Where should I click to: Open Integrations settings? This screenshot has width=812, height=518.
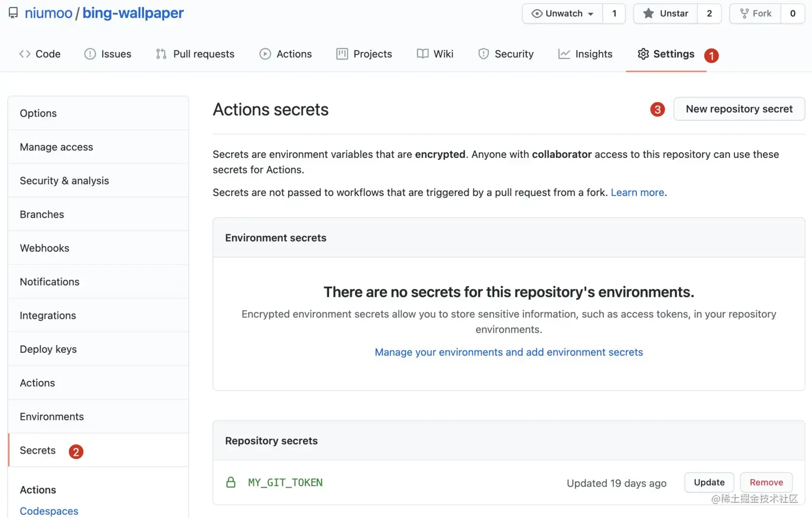pyautogui.click(x=99, y=315)
